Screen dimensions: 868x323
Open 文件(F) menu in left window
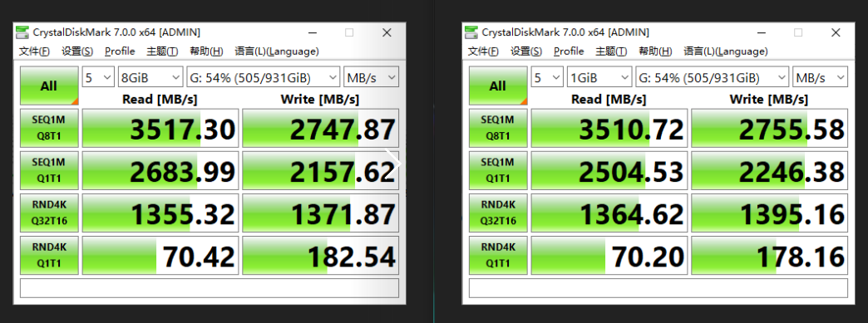click(34, 51)
